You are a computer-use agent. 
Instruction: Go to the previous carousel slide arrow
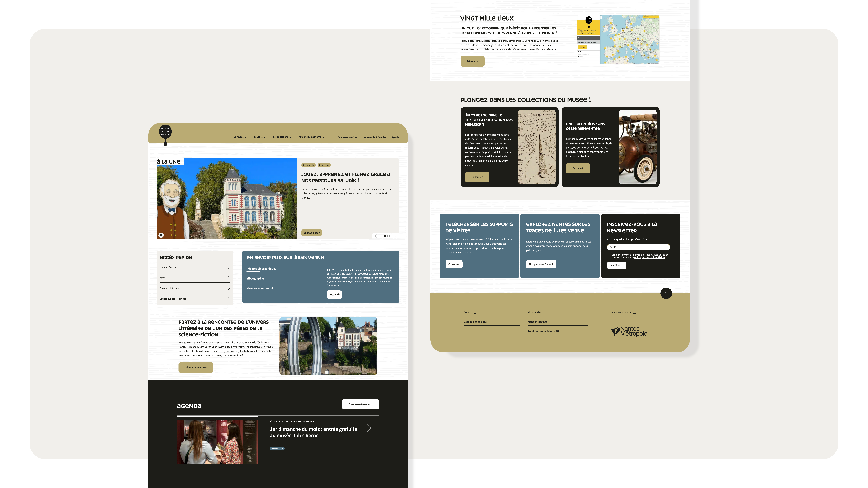tap(376, 236)
